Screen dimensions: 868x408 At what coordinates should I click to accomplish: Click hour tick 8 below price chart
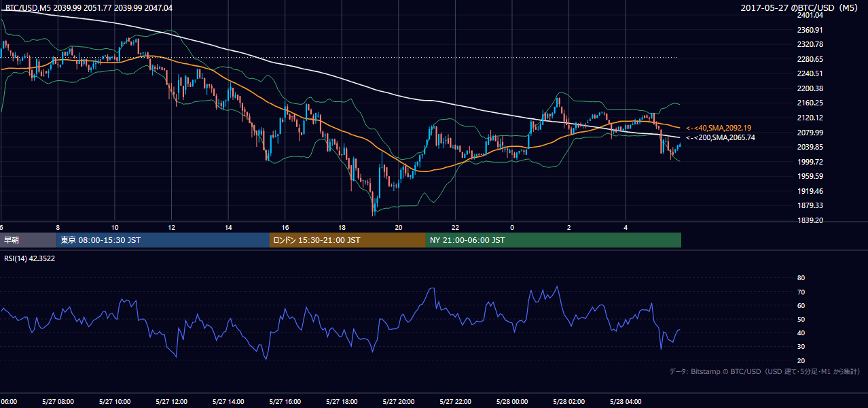pyautogui.click(x=58, y=227)
